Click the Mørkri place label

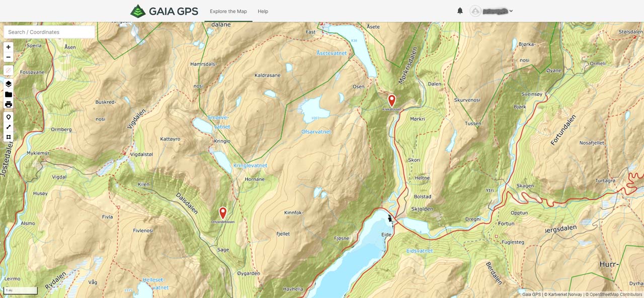point(418,120)
